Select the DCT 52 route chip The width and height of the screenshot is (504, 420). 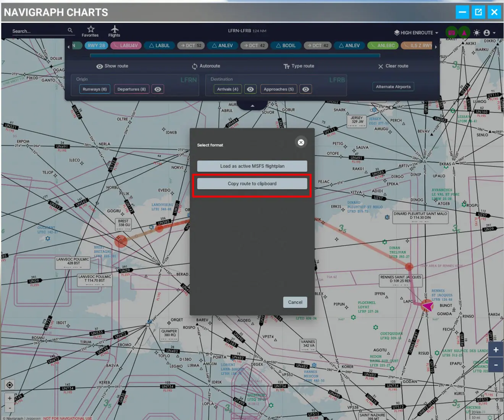point(191,45)
